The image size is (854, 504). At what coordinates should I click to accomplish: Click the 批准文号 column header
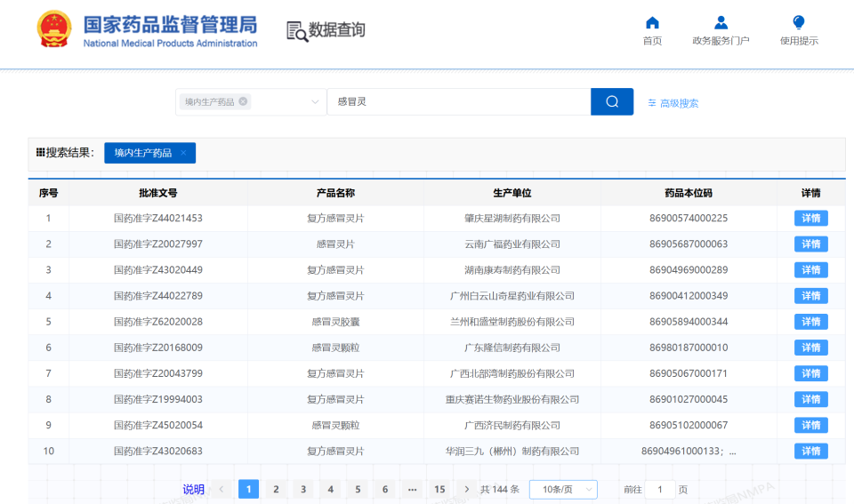coord(158,193)
